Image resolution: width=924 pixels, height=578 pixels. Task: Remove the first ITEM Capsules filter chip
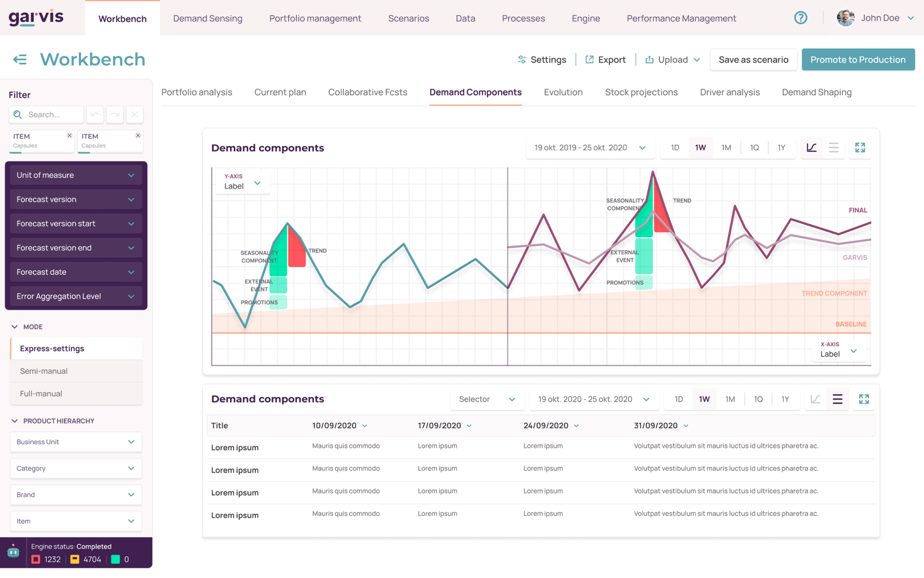click(69, 135)
